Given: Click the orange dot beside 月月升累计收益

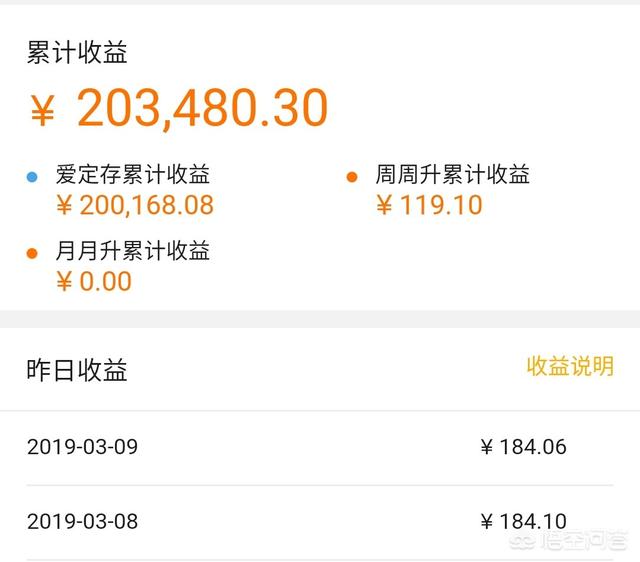Looking at the screenshot, I should point(32,252).
